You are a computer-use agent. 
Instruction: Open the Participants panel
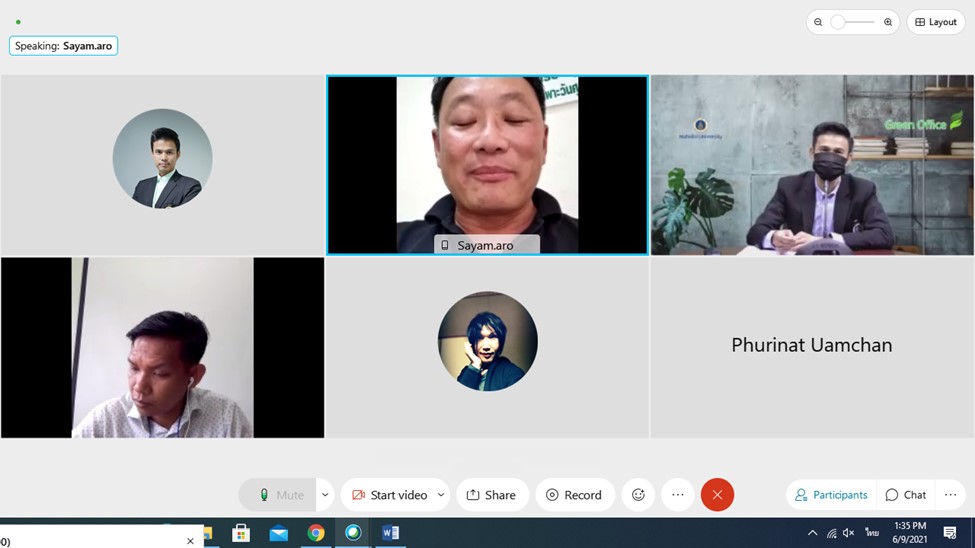pos(832,495)
